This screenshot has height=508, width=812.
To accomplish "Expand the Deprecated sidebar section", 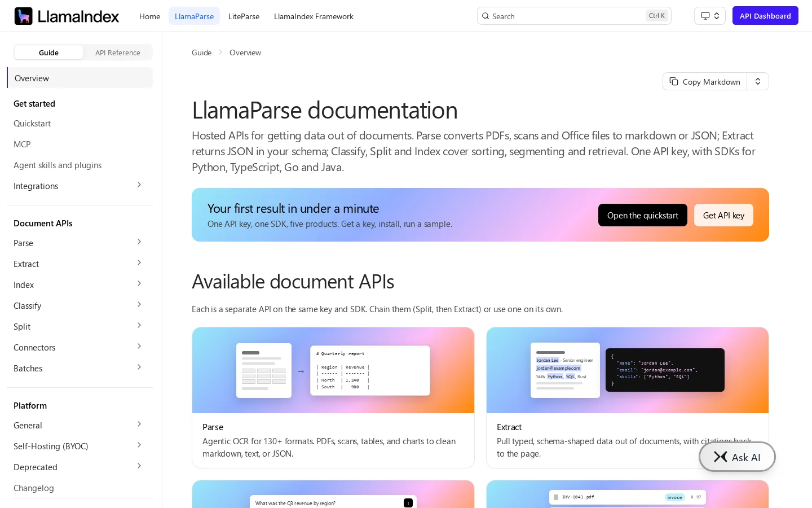I will pos(139,466).
